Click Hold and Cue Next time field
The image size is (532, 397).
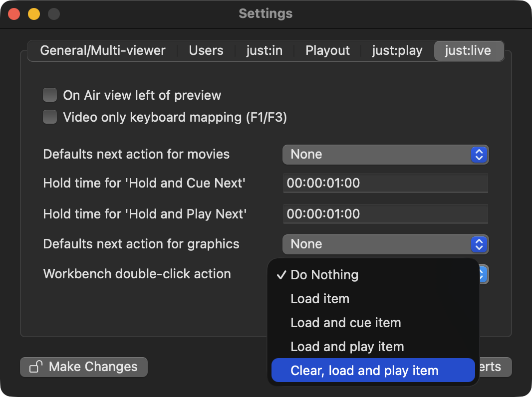385,183
